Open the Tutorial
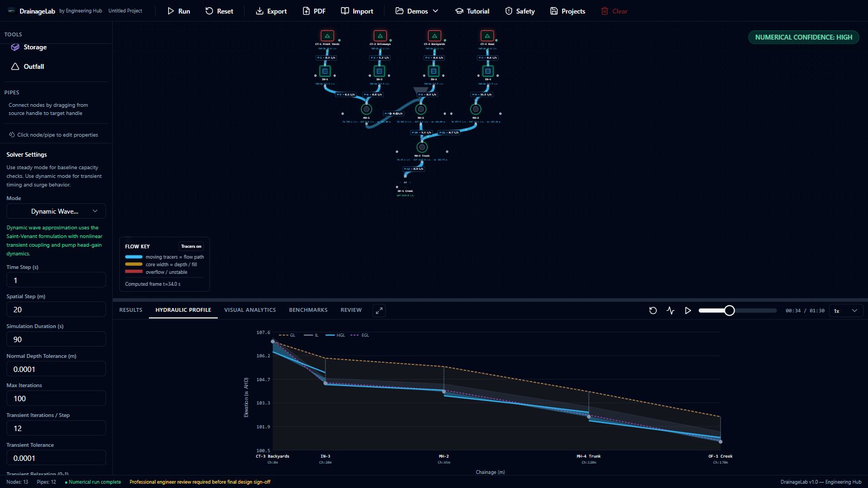This screenshot has height=488, width=868. 473,11
